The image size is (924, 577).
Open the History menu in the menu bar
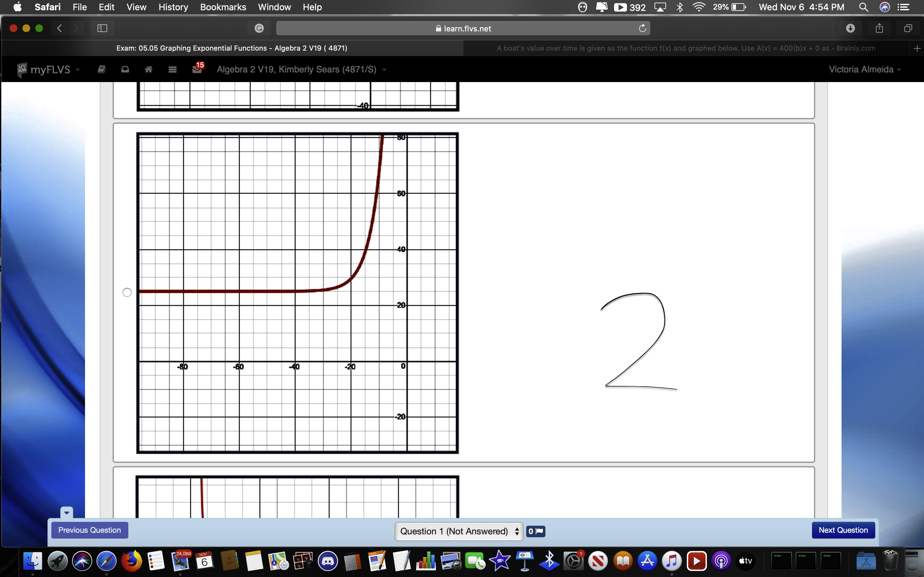coord(173,7)
